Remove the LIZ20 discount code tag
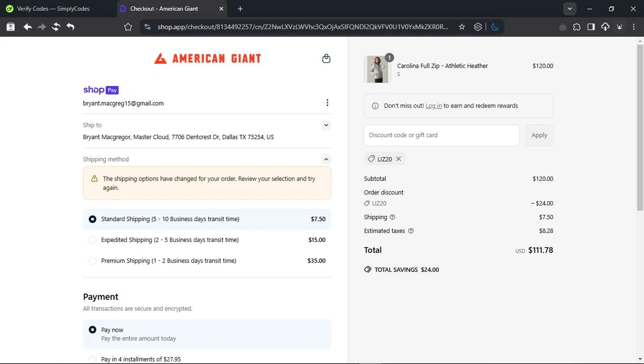The image size is (644, 364). [398, 159]
